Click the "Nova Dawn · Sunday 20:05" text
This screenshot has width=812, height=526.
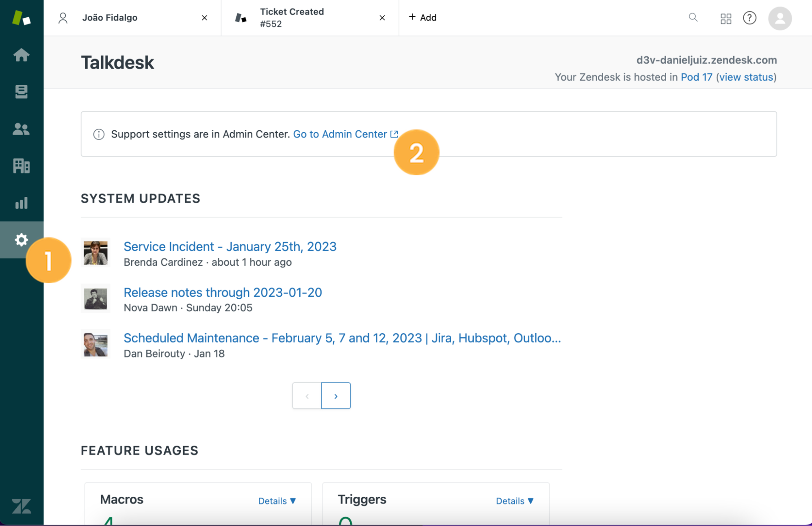pos(188,308)
